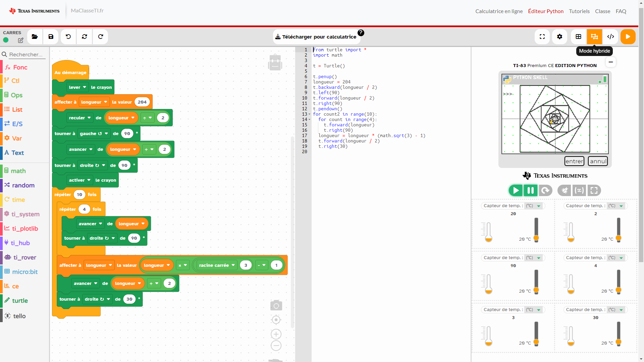Open the Éditeur Python page
Screen dimensions: 644x362
click(546, 11)
